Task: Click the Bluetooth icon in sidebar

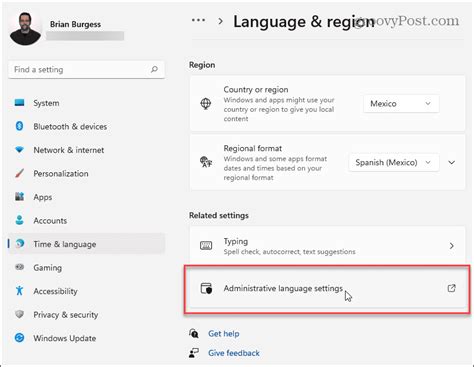Action: pos(19,126)
